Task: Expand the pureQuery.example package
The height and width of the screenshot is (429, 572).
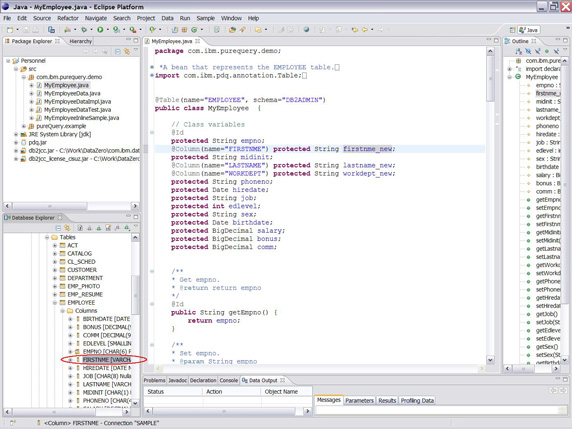Action: [24, 126]
